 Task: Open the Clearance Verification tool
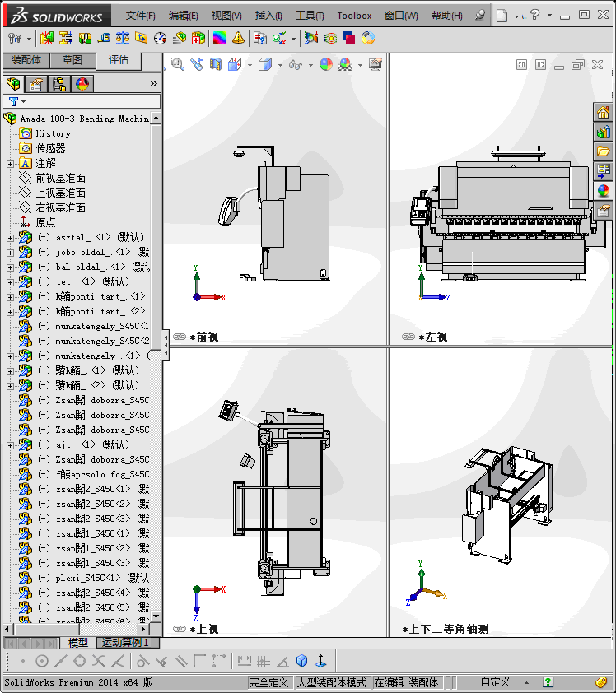[65, 39]
